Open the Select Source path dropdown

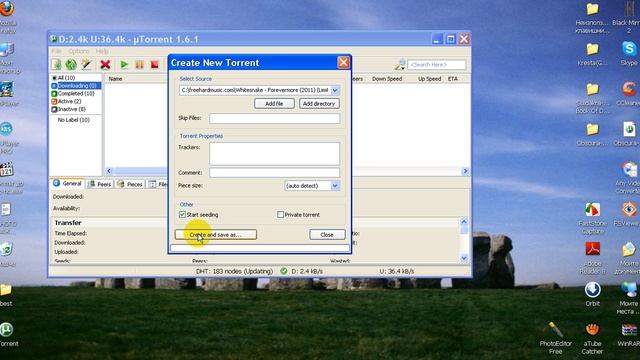[335, 90]
